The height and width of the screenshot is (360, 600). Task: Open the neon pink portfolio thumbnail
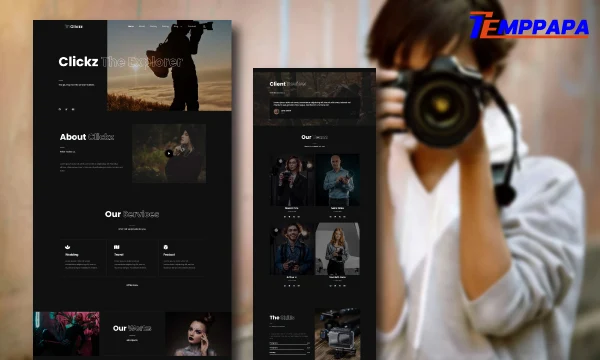coord(67,334)
